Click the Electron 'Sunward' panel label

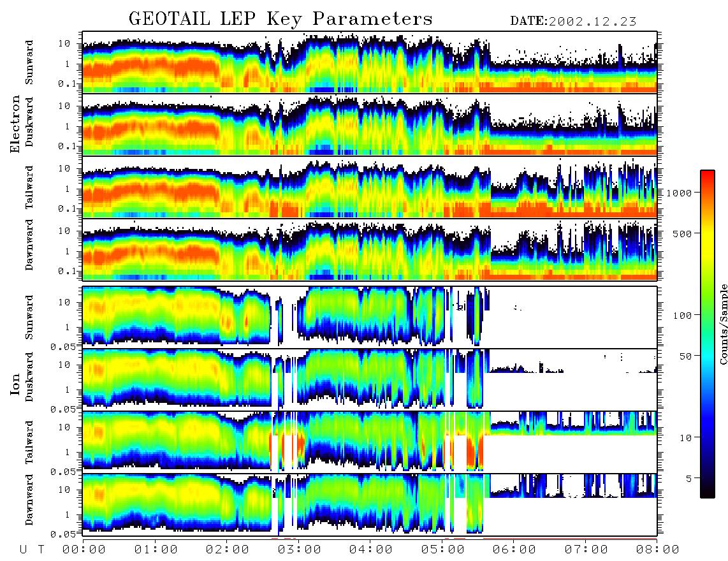pyautogui.click(x=29, y=62)
